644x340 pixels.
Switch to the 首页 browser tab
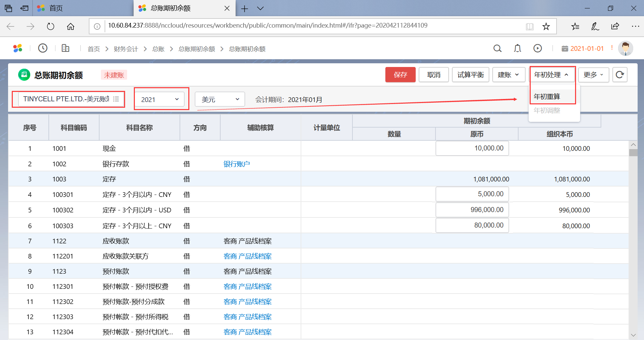tap(56, 8)
